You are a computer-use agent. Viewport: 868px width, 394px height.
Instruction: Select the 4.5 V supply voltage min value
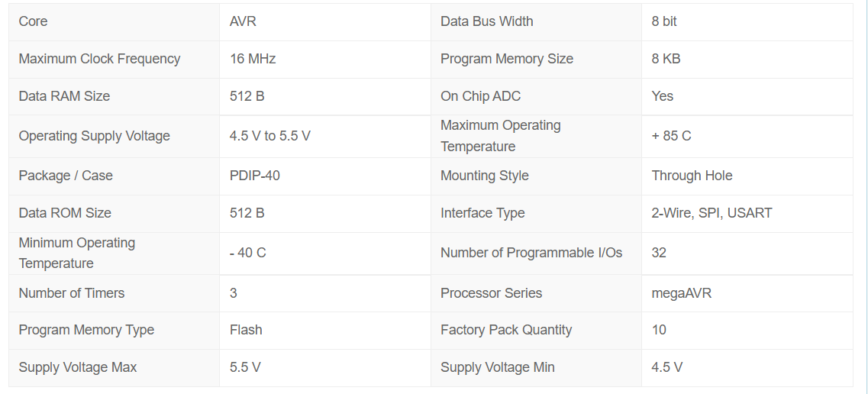click(667, 367)
